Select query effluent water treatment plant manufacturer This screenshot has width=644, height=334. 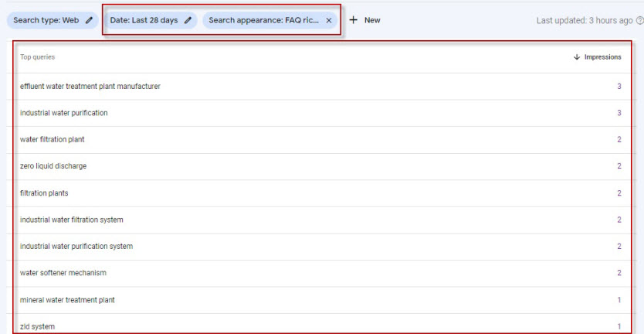(x=90, y=87)
